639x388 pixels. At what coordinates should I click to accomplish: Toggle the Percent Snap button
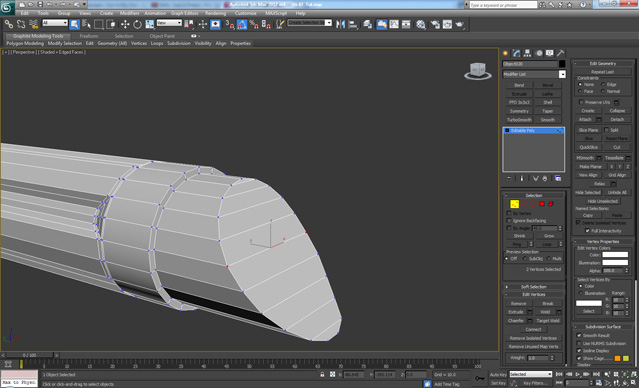tap(254, 24)
